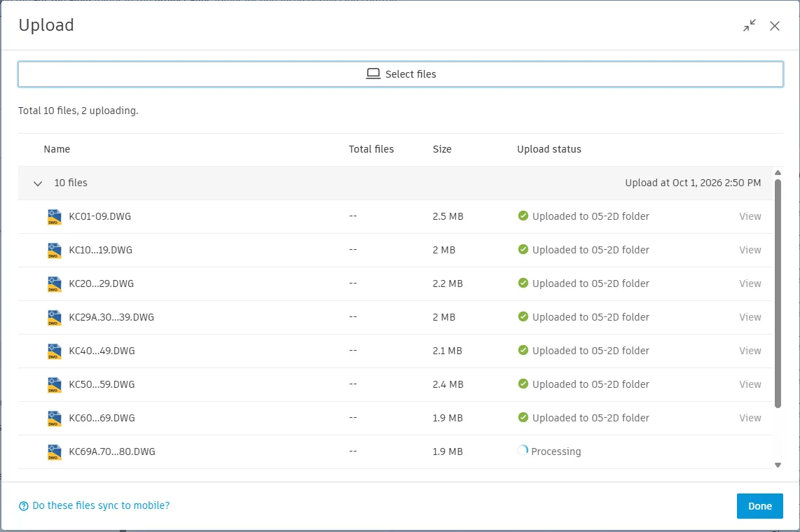Click the DWG icon for KC69A.70...80.DWG
The image size is (800, 532).
coord(55,452)
